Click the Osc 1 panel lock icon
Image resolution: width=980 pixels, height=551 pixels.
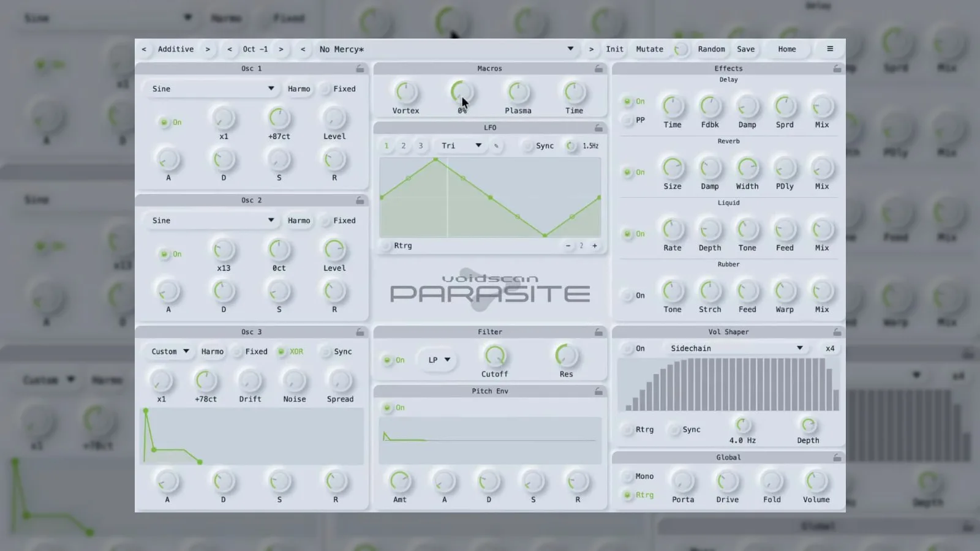(x=360, y=69)
